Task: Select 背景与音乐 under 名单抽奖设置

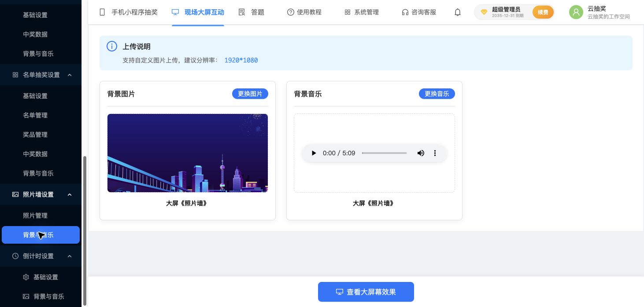Action: tap(38, 173)
